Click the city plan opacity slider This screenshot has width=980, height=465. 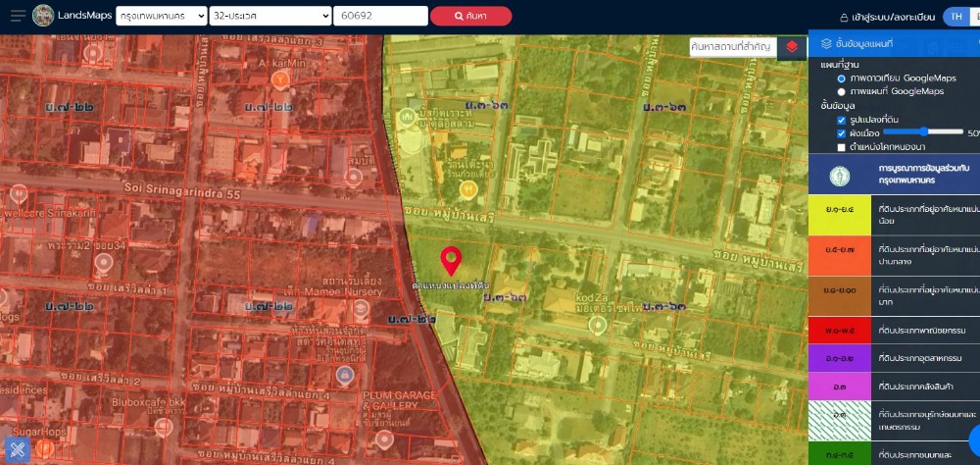(x=922, y=131)
